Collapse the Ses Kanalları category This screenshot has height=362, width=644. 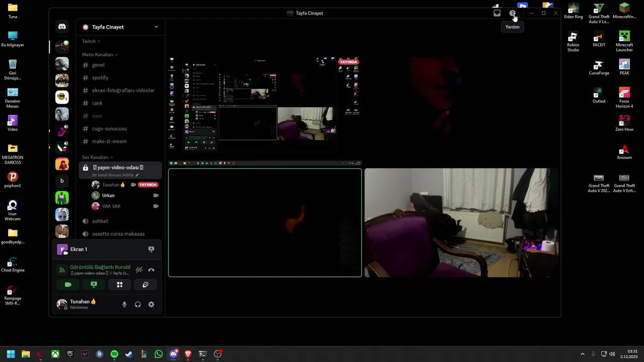98,157
